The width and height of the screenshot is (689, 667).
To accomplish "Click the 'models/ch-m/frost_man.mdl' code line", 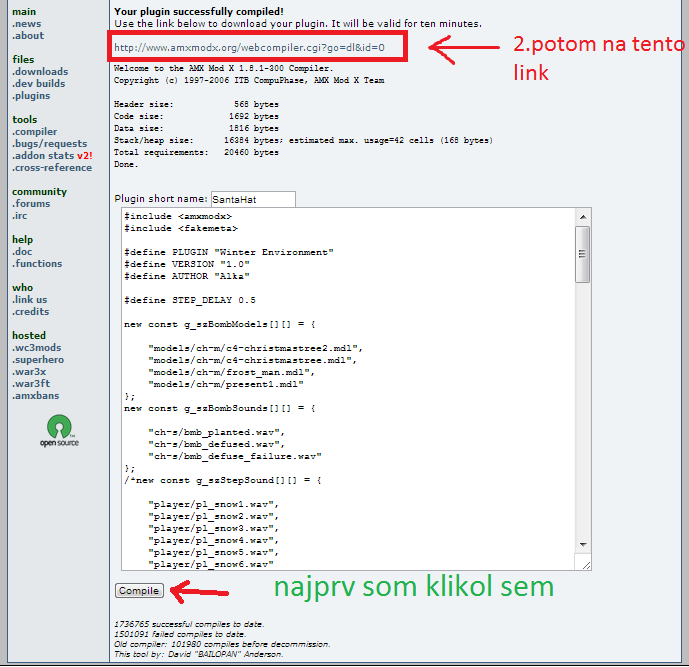I will pos(232,373).
